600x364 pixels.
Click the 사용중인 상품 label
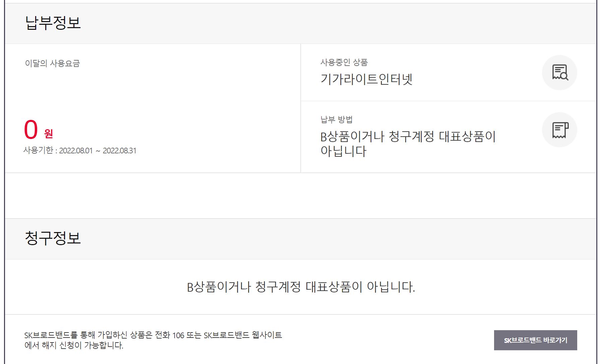(344, 62)
